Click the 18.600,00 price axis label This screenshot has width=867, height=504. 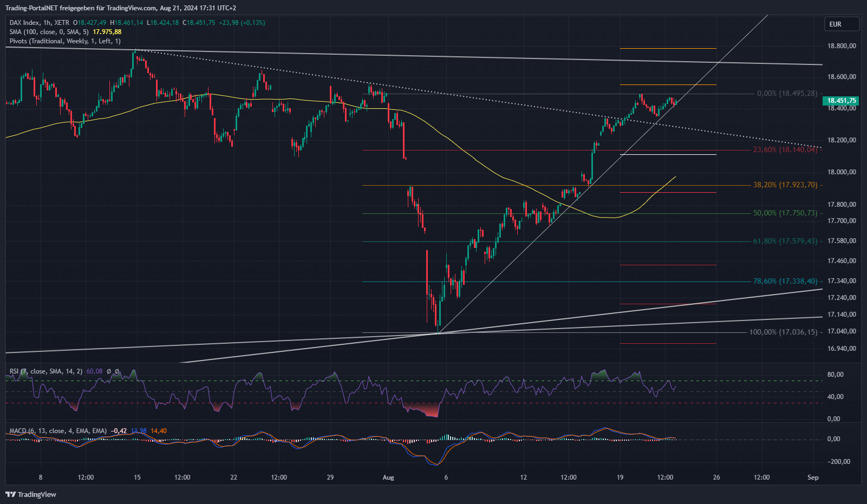842,77
